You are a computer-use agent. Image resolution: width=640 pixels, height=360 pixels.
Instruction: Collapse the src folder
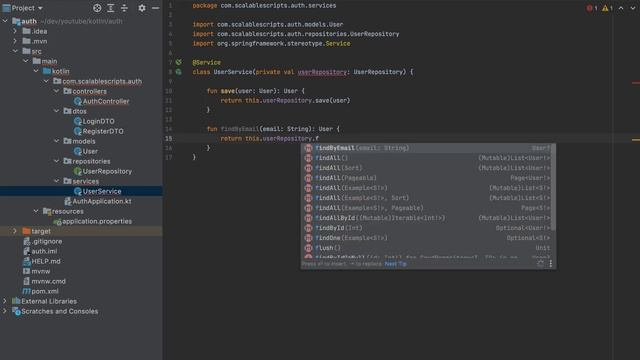[15, 51]
